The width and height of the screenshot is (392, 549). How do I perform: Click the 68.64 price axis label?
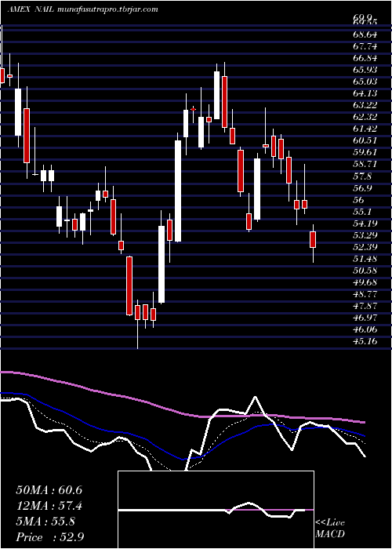365,35
